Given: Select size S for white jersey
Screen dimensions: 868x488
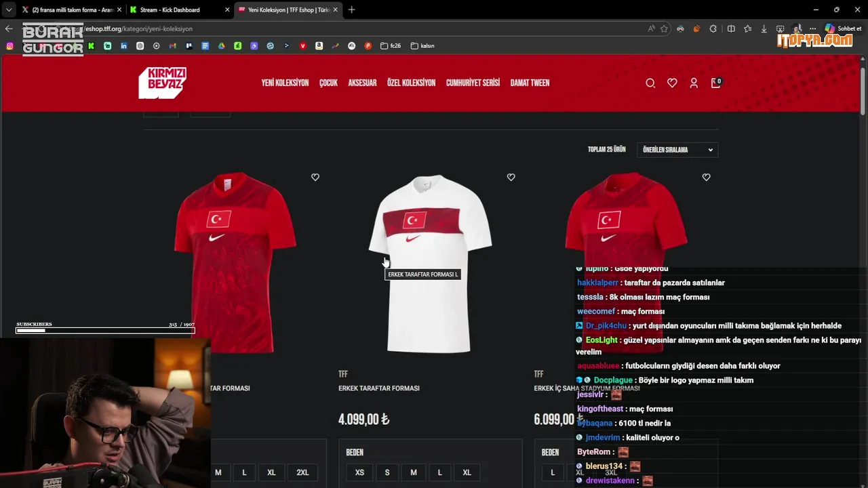Looking at the screenshot, I should point(387,472).
